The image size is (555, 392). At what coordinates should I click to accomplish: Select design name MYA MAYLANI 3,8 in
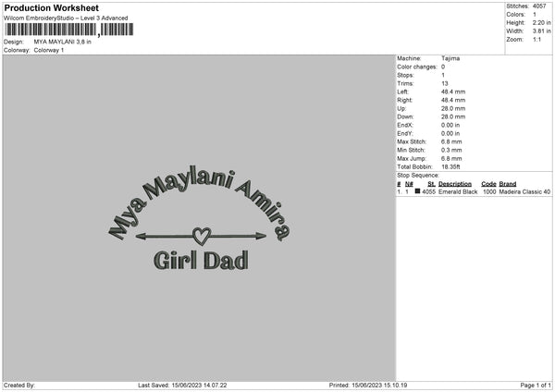click(x=62, y=42)
